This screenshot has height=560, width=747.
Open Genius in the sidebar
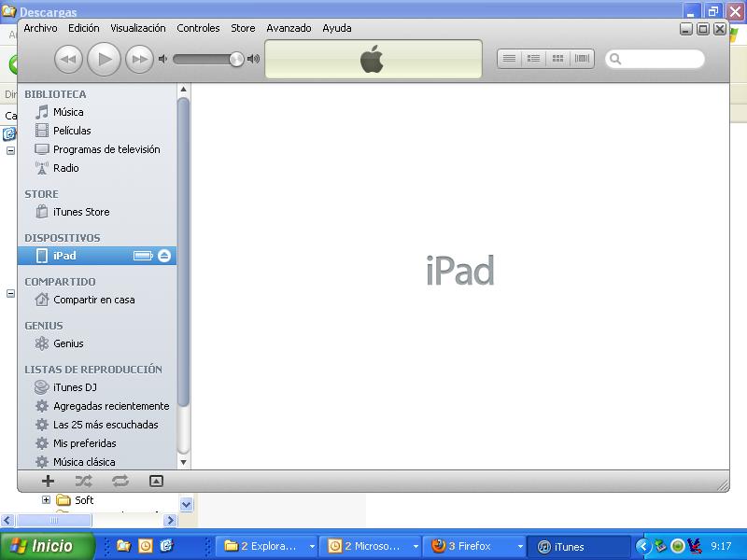pyautogui.click(x=97, y=343)
